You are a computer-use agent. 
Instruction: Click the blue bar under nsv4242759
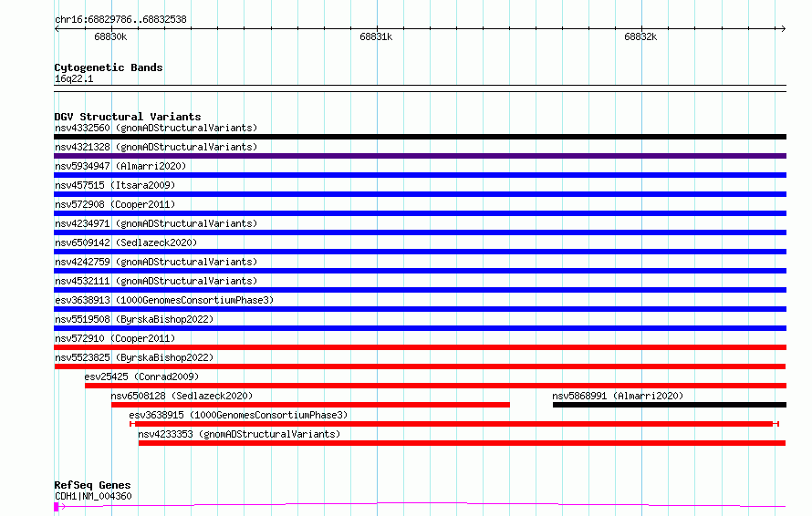420,271
